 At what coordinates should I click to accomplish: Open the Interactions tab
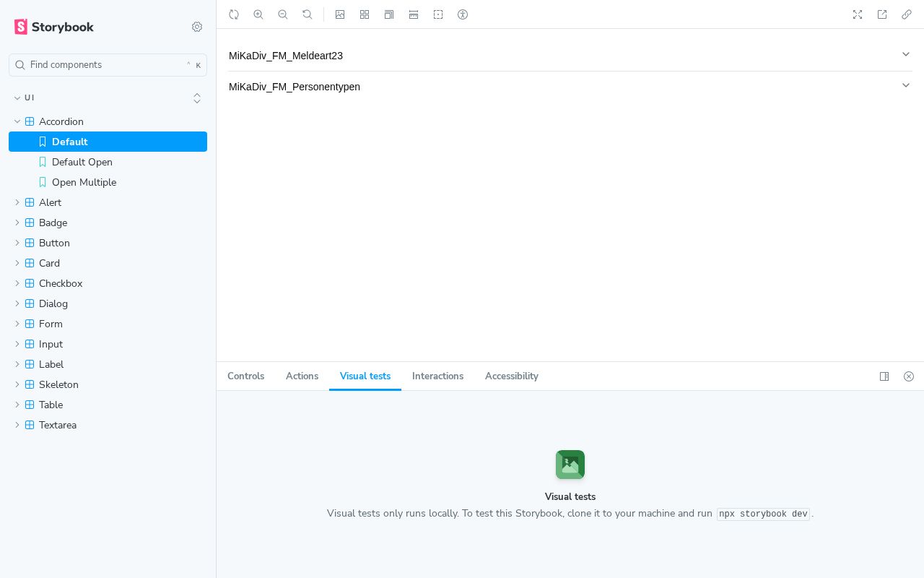click(437, 376)
